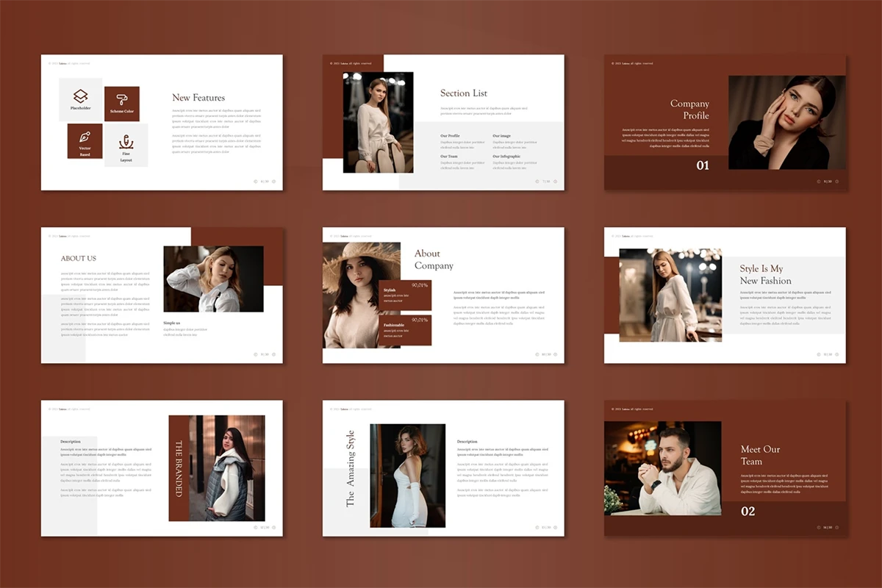Click the Style Is My New Fashion heading

(x=765, y=275)
